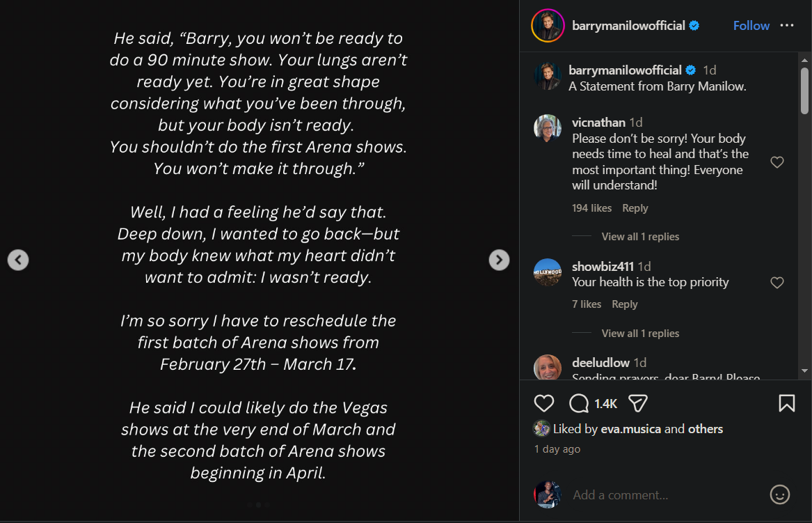The image size is (812, 523).
Task: Click the Add a comment field
Action: (x=661, y=495)
